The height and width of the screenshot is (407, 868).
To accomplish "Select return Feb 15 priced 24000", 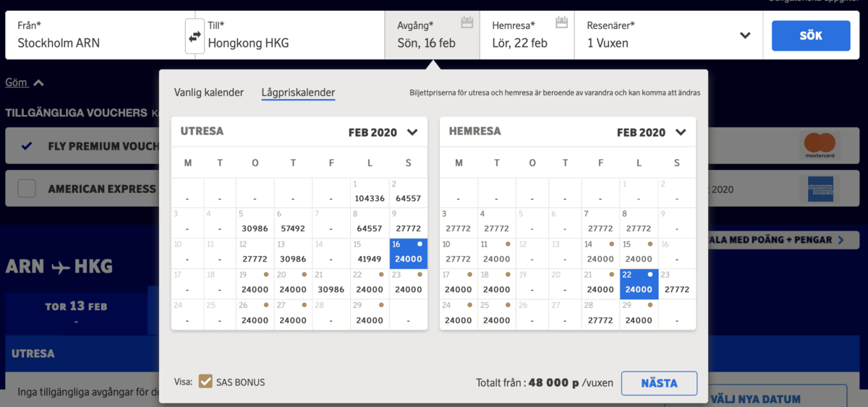I will [639, 253].
